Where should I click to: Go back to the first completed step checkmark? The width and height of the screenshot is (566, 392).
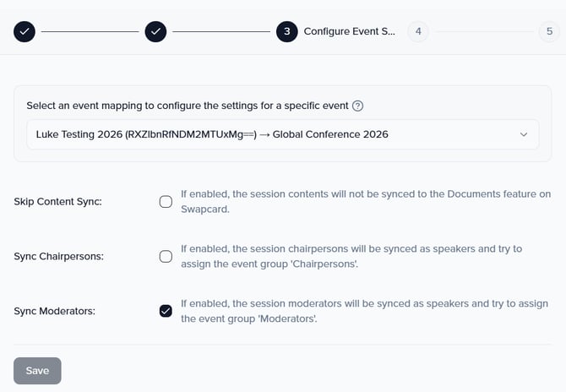(24, 31)
